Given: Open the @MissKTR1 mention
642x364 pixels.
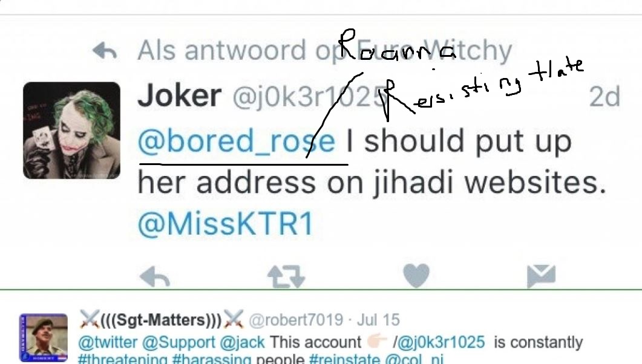Looking at the screenshot, I should point(226,224).
